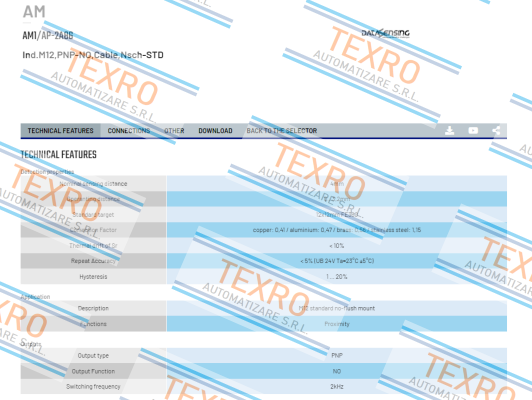
Task: Click the Proximity value cell
Action: point(337,324)
